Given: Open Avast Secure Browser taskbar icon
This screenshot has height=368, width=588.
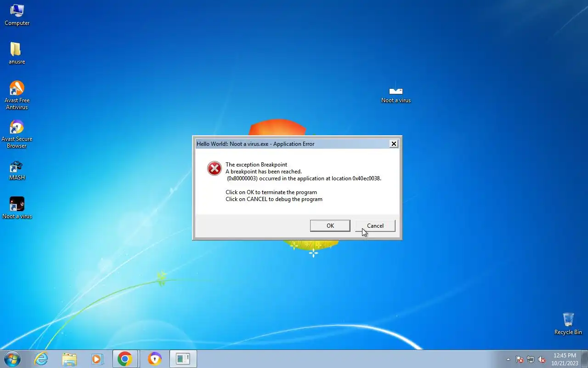Looking at the screenshot, I should (155, 359).
